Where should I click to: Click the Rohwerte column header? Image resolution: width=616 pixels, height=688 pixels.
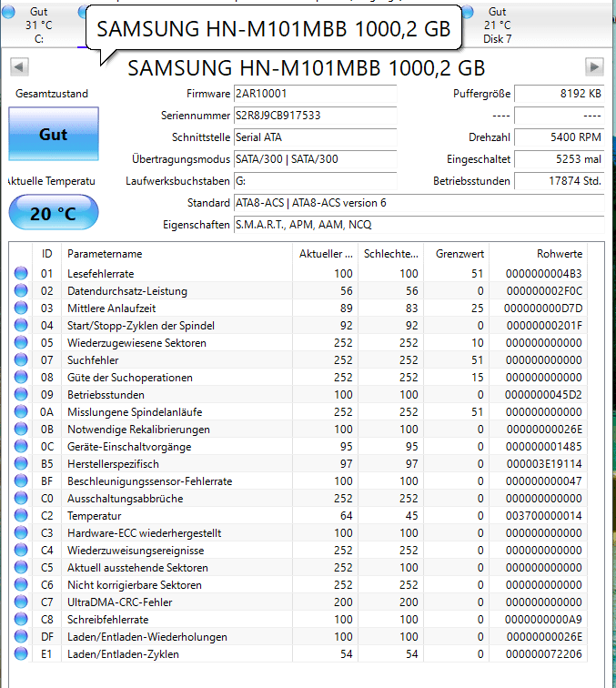tap(539, 254)
